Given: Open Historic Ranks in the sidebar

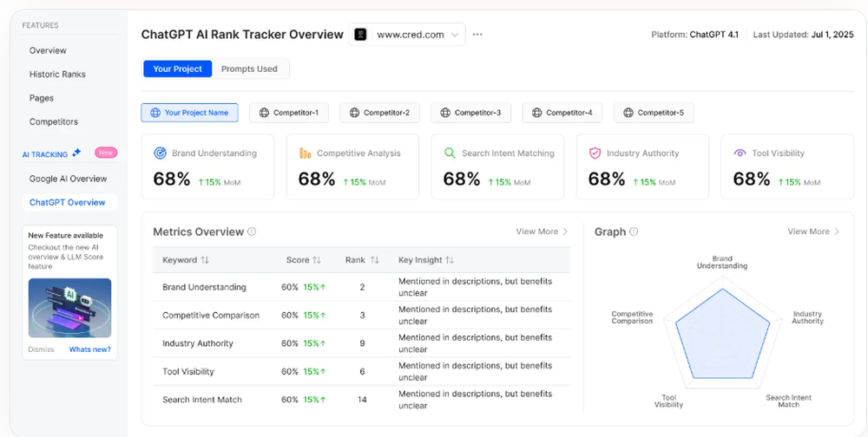Looking at the screenshot, I should (x=57, y=74).
